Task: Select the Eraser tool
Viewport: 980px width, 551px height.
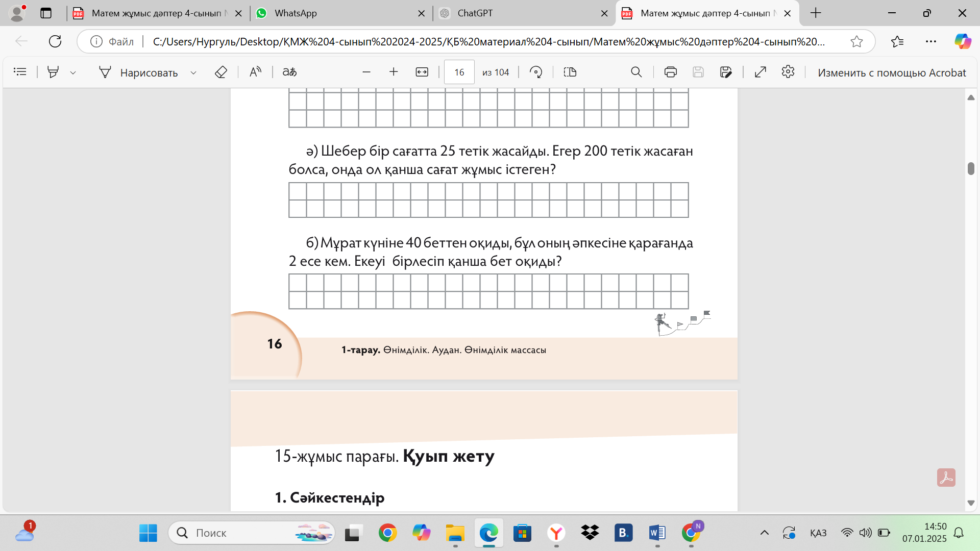Action: [x=220, y=72]
